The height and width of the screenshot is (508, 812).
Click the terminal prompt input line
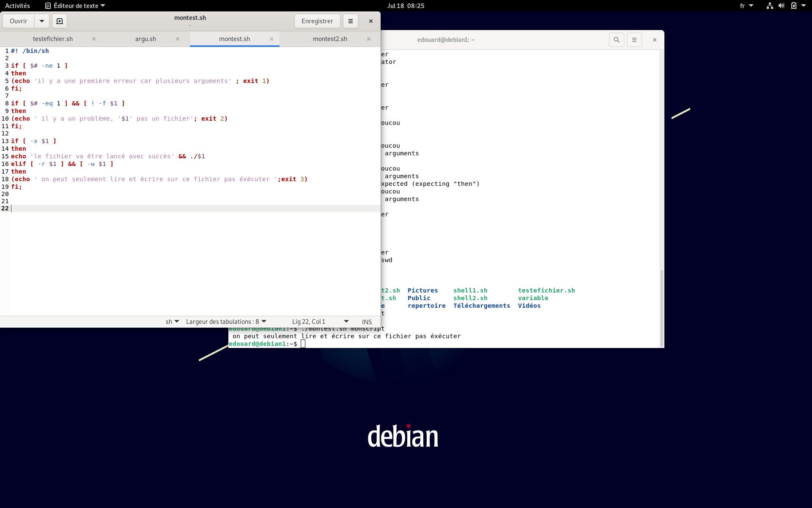point(444,344)
